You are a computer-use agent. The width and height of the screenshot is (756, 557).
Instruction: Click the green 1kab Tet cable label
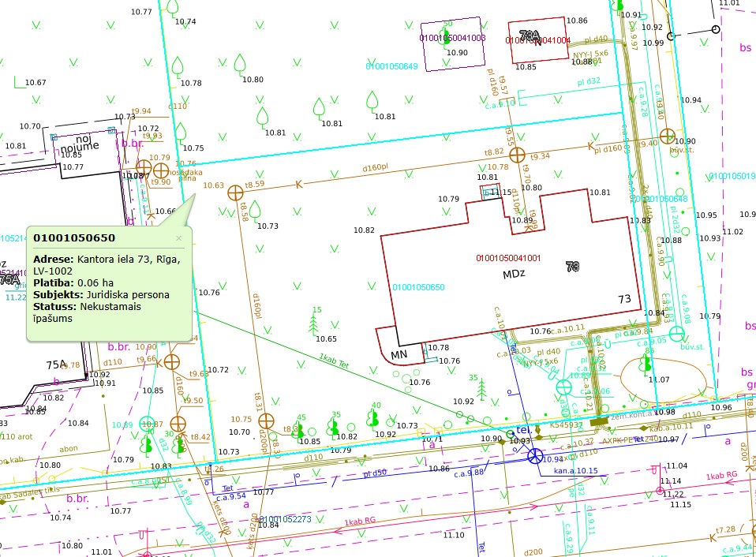334,361
